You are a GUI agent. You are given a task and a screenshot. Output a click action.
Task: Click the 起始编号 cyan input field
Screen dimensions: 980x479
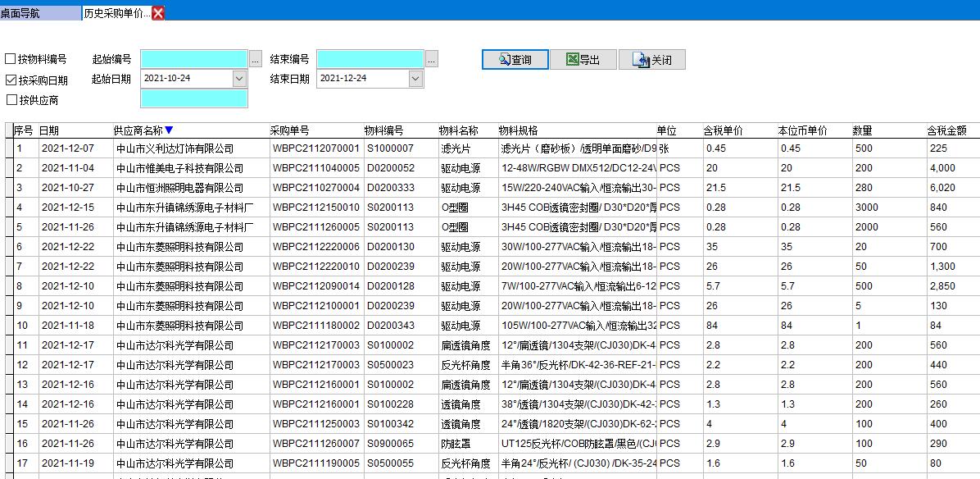click(194, 59)
